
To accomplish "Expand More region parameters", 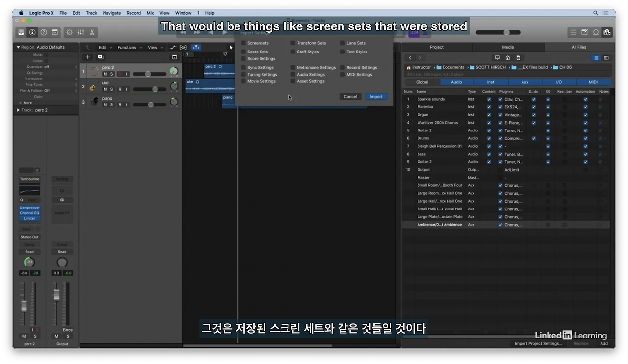I will point(21,103).
